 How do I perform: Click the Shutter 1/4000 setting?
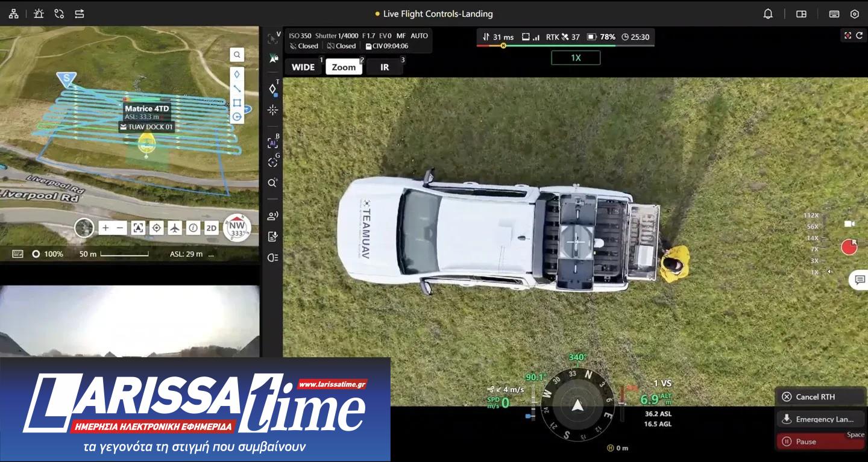336,36
